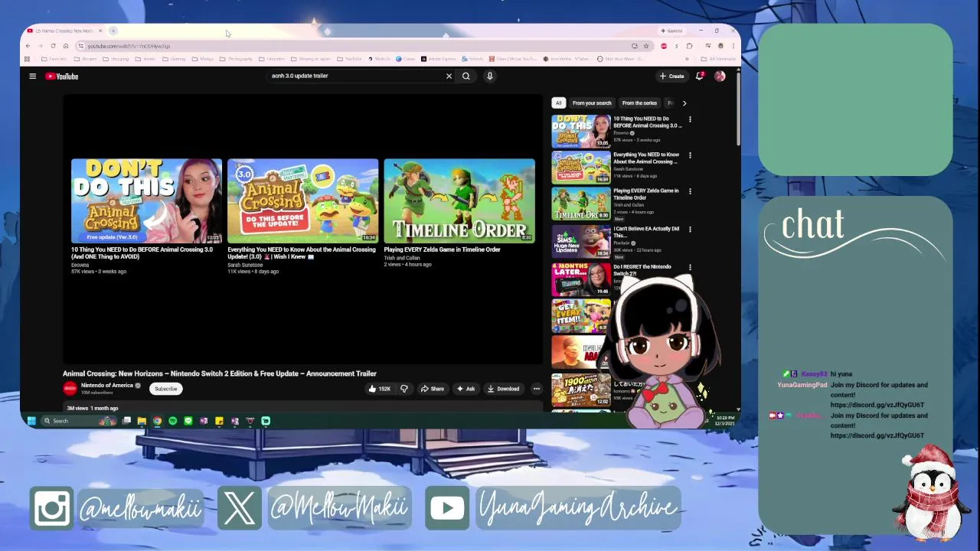
Task: Open Gemini button in Chrome title bar
Action: pos(671,31)
